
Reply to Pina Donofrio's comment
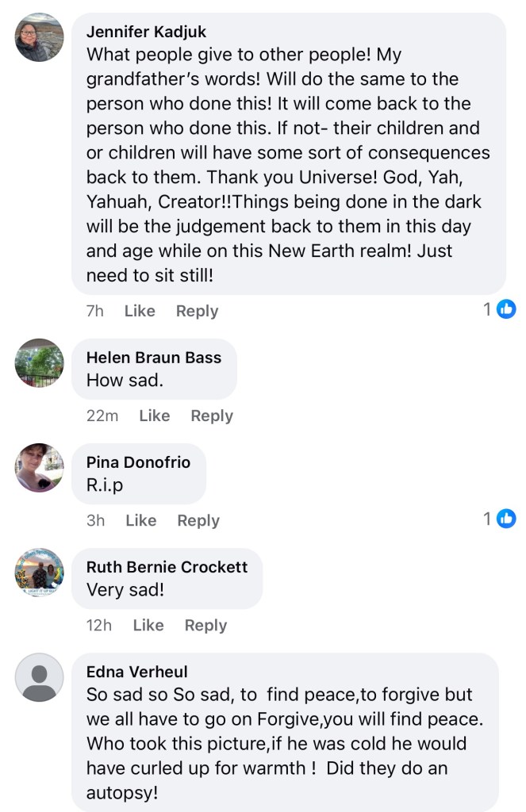click(198, 520)
